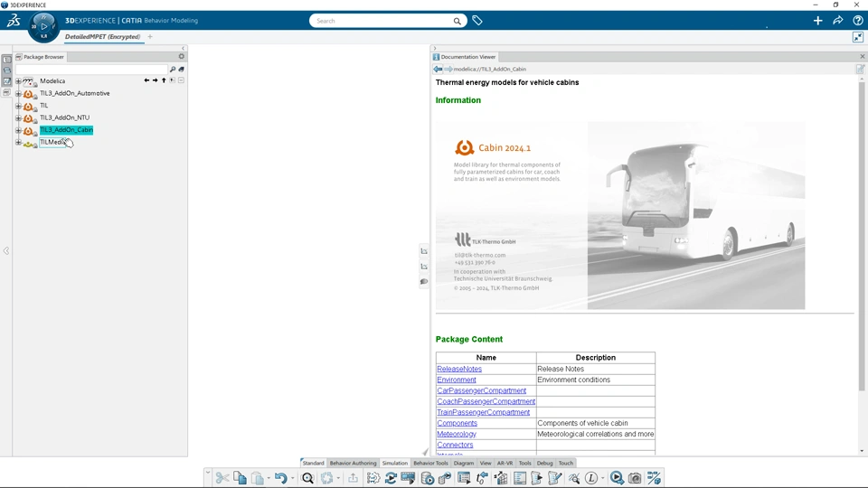Click the blue refresh sync icon

391,478
